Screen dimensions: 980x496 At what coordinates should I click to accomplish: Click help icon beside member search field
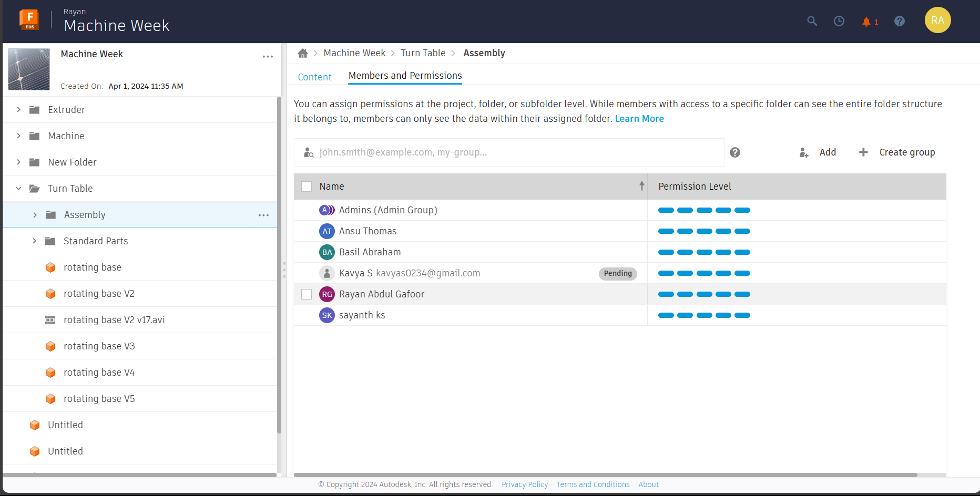735,152
